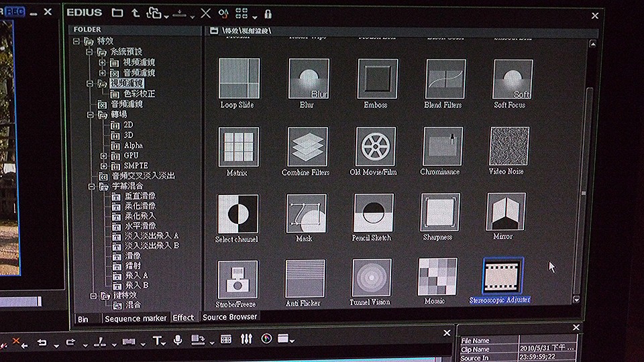Select the 色彩校正 folder in tree
The image size is (644, 362).
pyautogui.click(x=139, y=94)
